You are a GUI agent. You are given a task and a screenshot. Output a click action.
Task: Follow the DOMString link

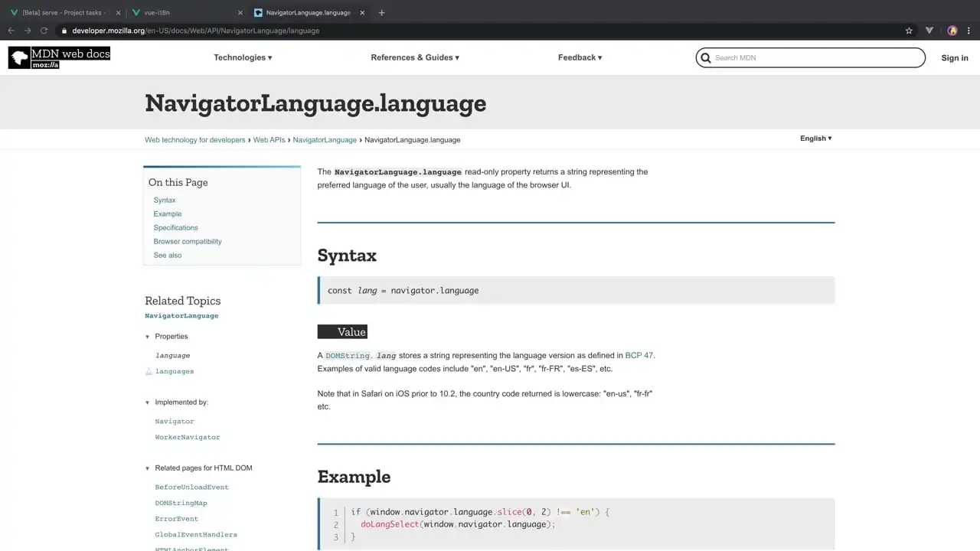[x=348, y=356]
